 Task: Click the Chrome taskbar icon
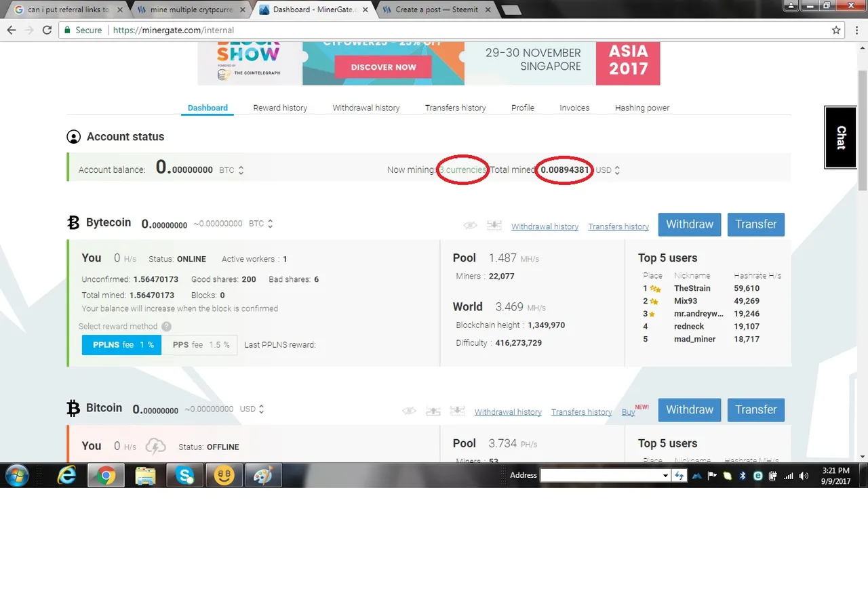click(106, 476)
